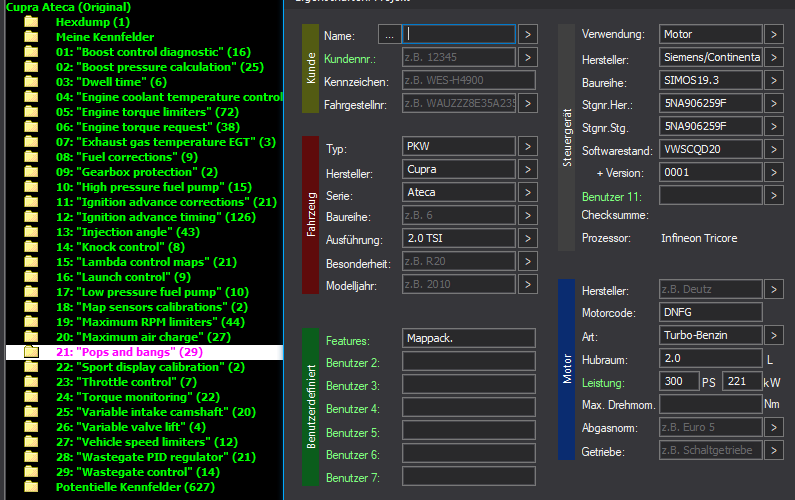Viewport: 795px width, 500px height.
Task: Open the arrow beside Modelljahr field
Action: click(x=528, y=284)
